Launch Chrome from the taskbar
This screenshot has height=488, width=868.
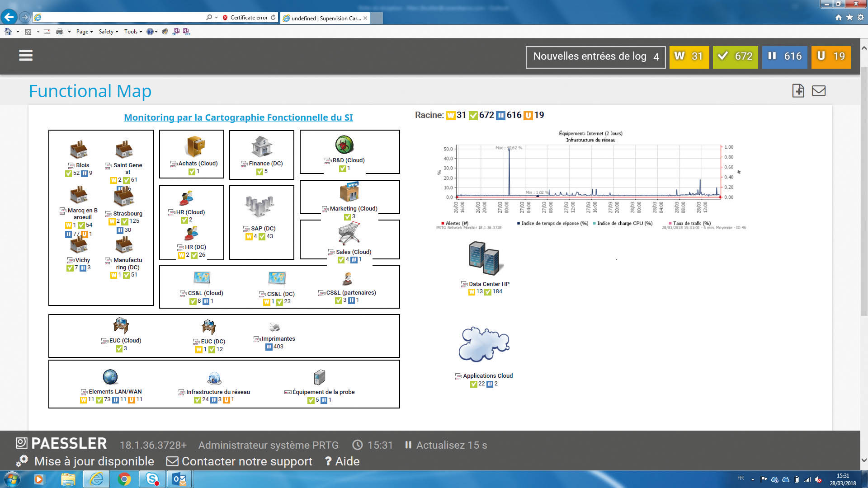(x=124, y=479)
